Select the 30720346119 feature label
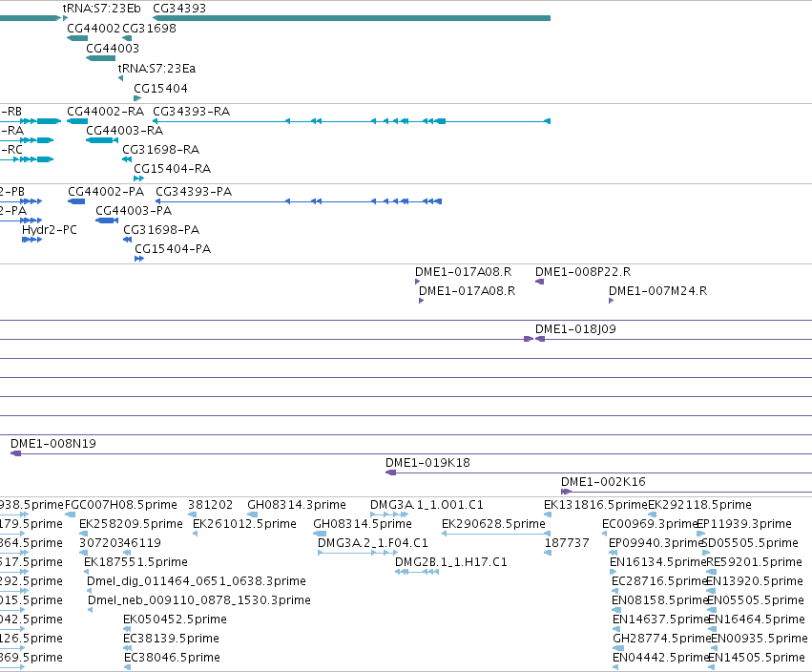The width and height of the screenshot is (812, 672). coord(120,543)
